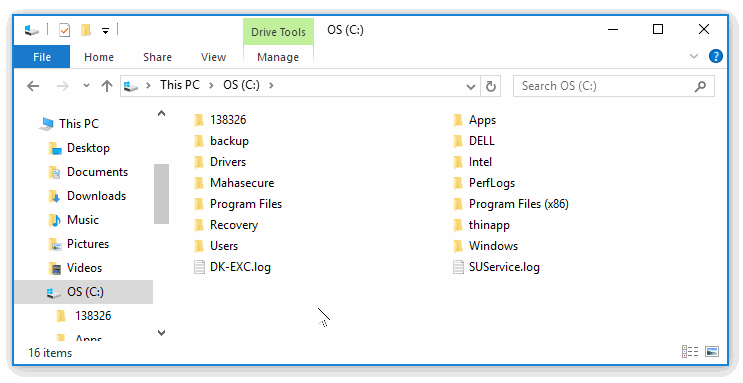
Task: Click navigation pane scroll up arrow
Action: [x=162, y=113]
